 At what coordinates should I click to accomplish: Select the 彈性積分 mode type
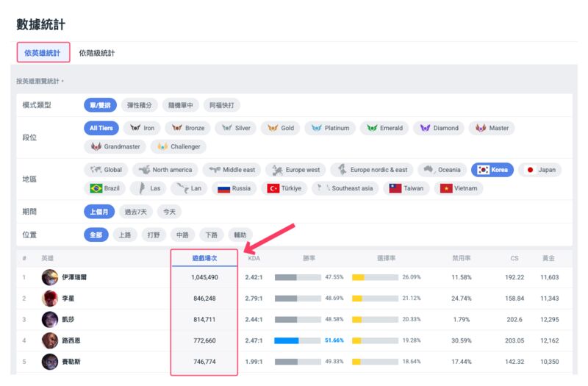140,105
